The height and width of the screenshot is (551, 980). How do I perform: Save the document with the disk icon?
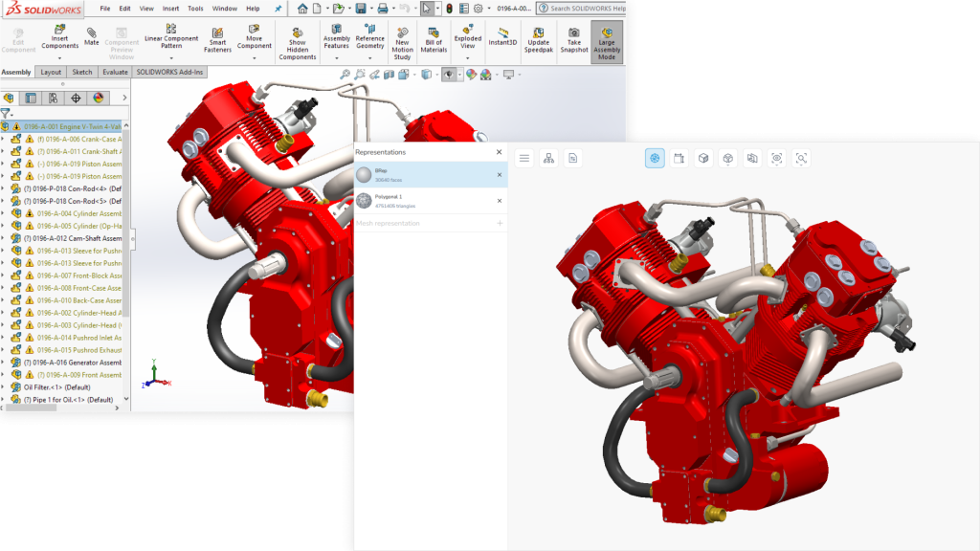pos(361,8)
